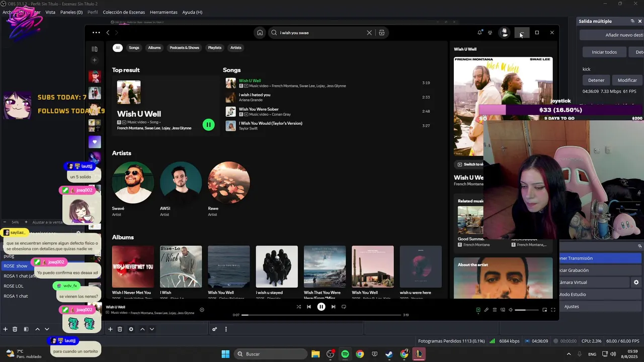This screenshot has width=644, height=362.
Task: Remove selected scene with trash icon
Action: coord(15,329)
